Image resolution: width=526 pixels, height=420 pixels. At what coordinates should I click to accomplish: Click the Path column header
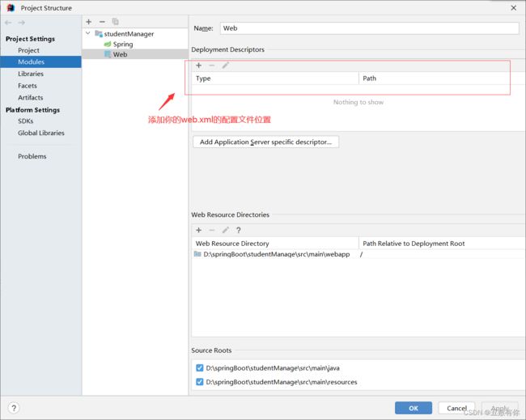pyautogui.click(x=442, y=78)
